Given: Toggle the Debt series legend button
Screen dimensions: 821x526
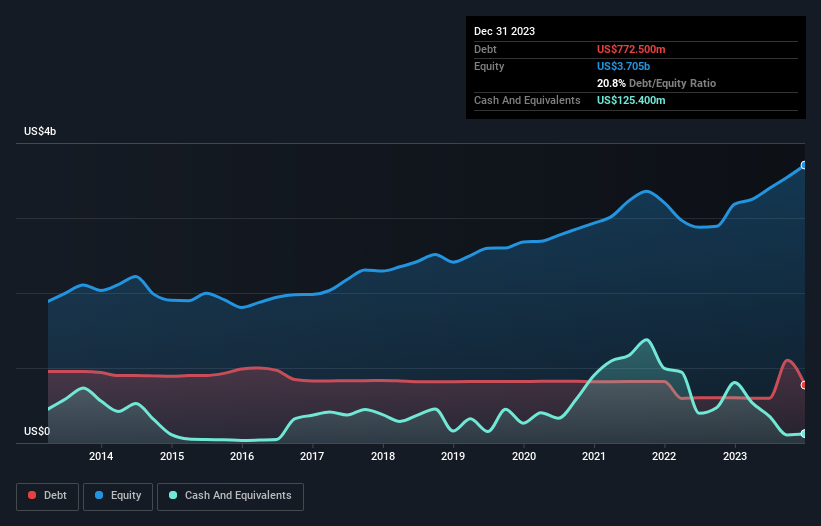Looking at the screenshot, I should coord(48,496).
